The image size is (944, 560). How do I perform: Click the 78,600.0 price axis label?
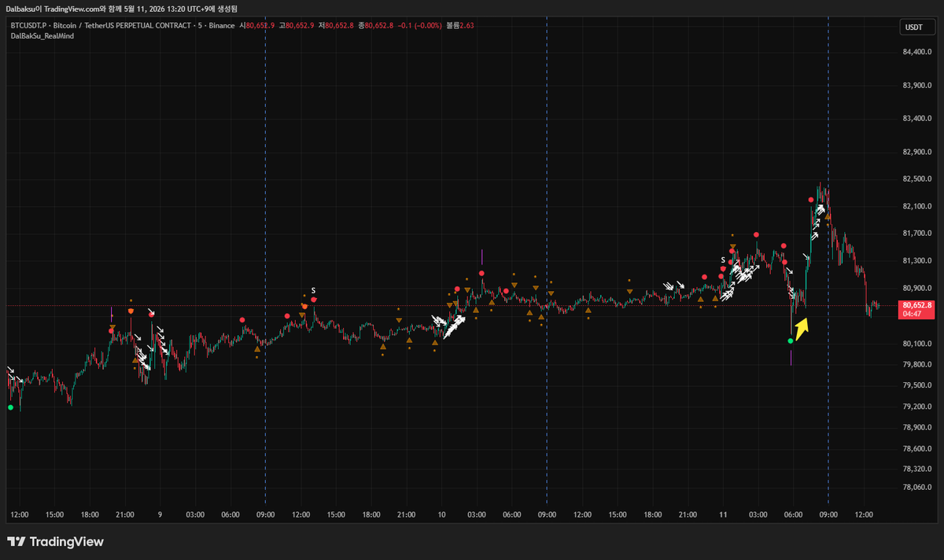(x=916, y=448)
